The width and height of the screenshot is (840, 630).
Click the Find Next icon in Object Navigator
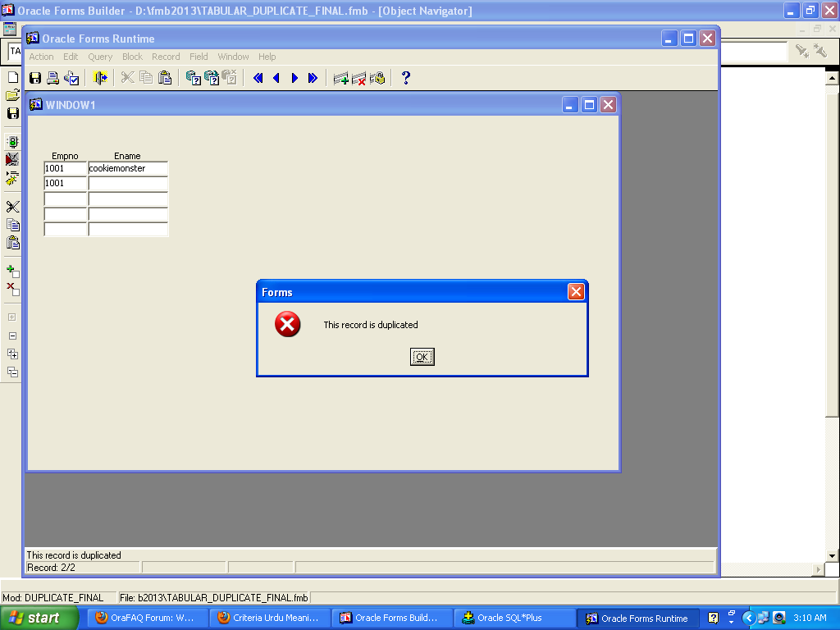pos(801,51)
